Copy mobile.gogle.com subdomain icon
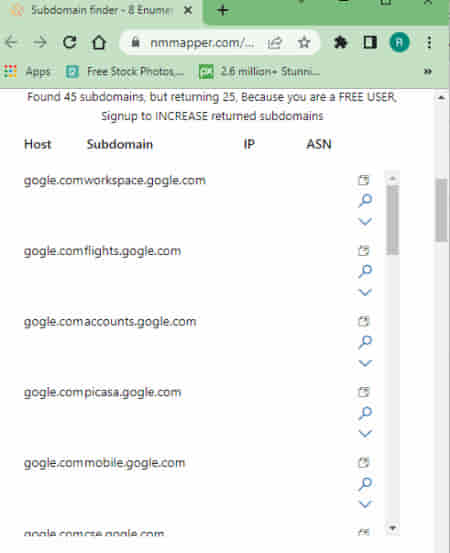Image resolution: width=450 pixels, height=553 pixels. [x=364, y=462]
